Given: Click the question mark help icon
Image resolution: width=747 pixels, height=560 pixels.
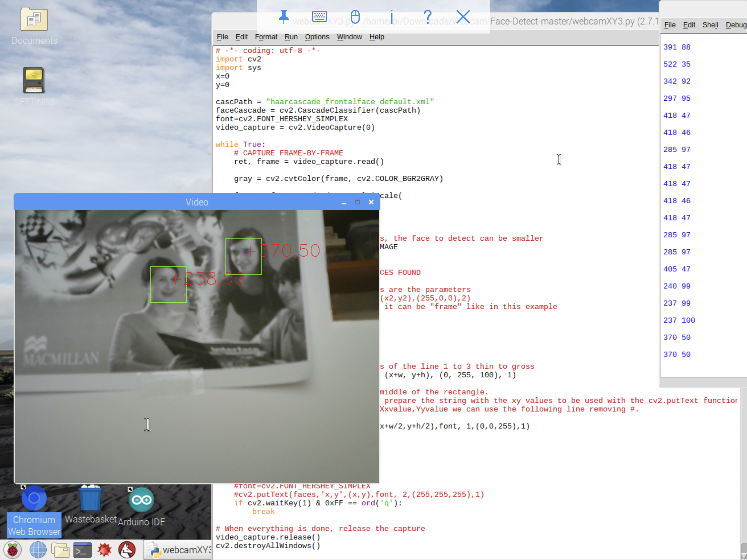Looking at the screenshot, I should pos(427,17).
